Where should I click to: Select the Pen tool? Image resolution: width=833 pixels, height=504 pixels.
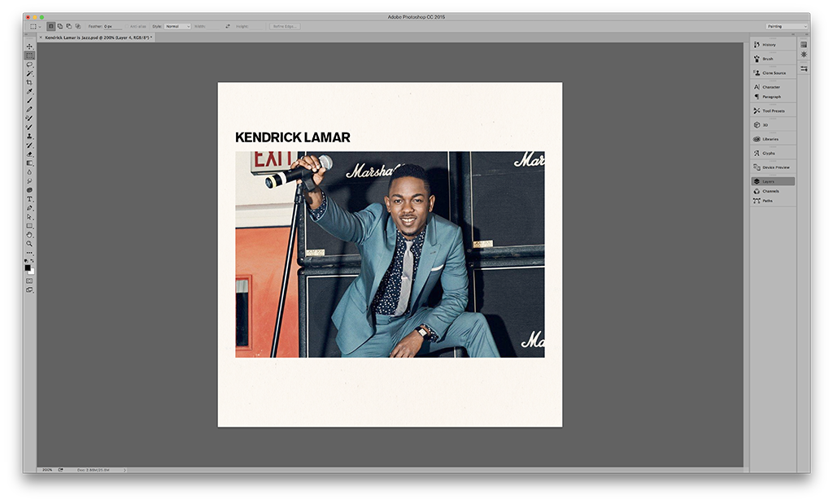pos(30,208)
